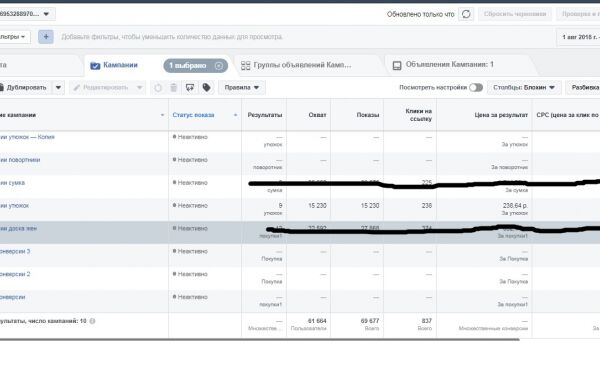
Task: Click the info icon beside 'число кампаний: 10'
Action: coord(92,321)
